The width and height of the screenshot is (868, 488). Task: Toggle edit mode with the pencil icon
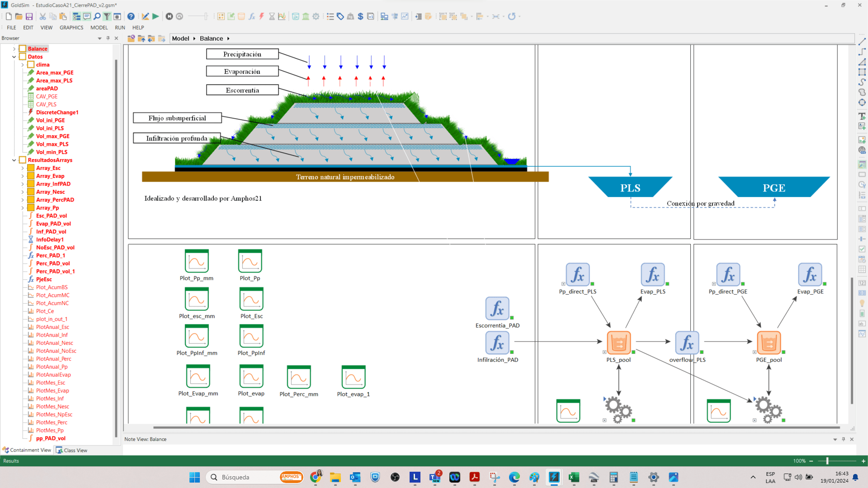pos(146,16)
